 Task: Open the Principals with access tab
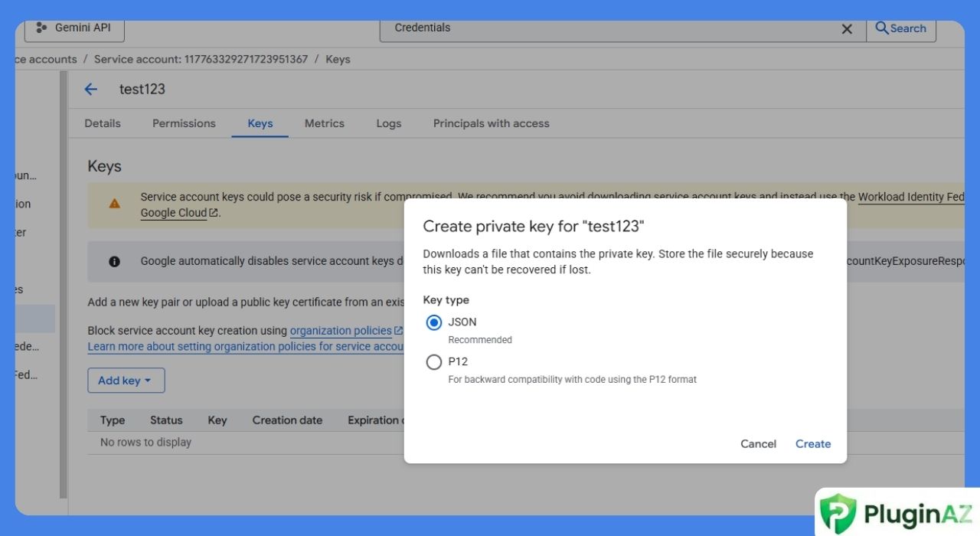[491, 123]
